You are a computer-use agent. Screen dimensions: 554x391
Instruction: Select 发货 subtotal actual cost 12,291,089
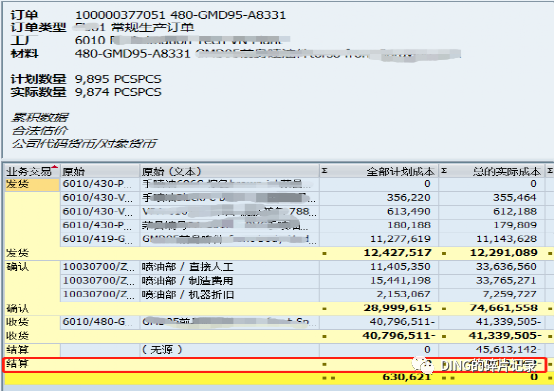coord(503,253)
